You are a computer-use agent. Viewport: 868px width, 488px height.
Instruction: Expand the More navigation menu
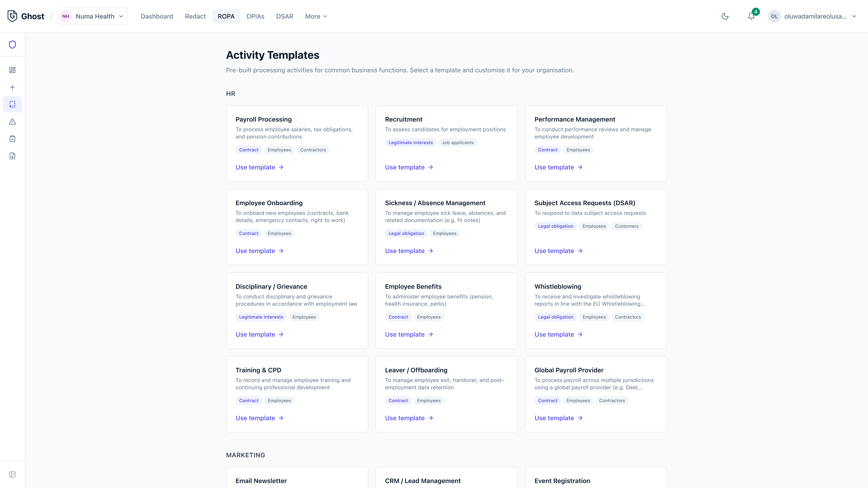pos(316,16)
